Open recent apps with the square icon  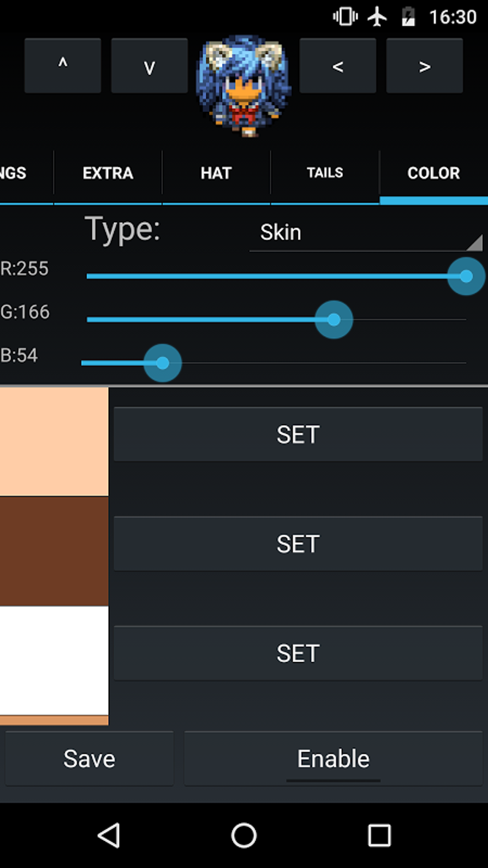coord(380,835)
